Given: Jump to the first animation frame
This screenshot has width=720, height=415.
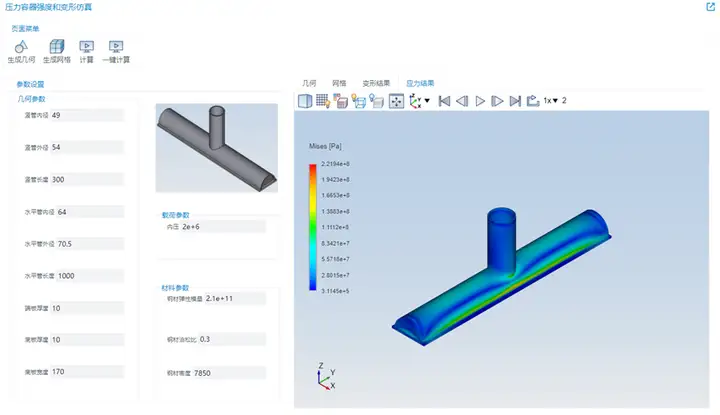Looking at the screenshot, I should [x=444, y=101].
